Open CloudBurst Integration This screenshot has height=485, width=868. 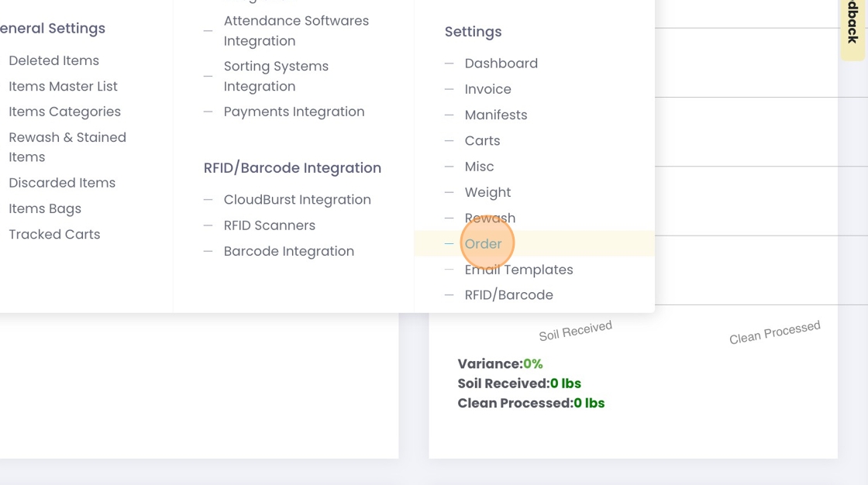click(x=297, y=200)
